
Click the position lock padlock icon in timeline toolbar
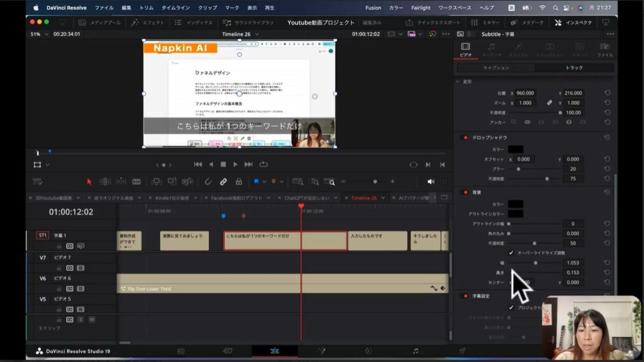[239, 182]
